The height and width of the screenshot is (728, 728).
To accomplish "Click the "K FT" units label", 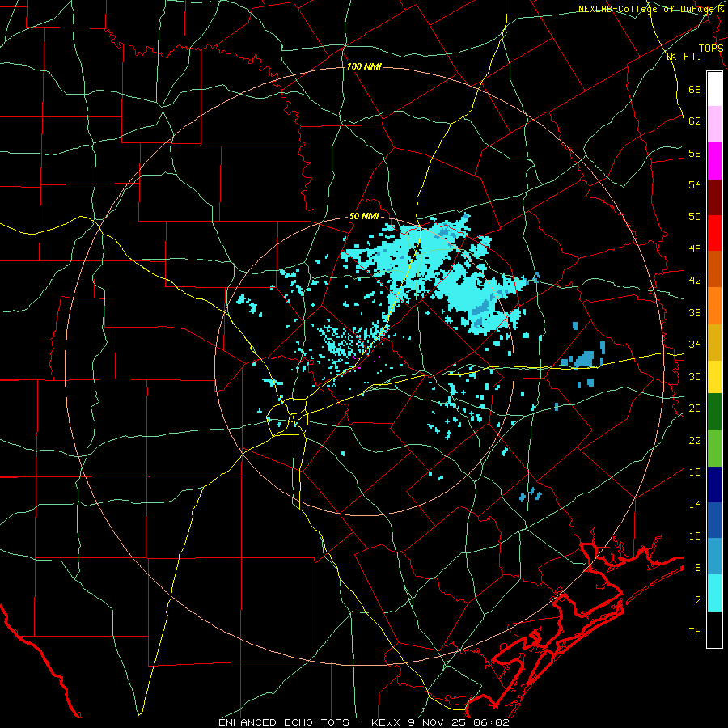I will (x=684, y=56).
